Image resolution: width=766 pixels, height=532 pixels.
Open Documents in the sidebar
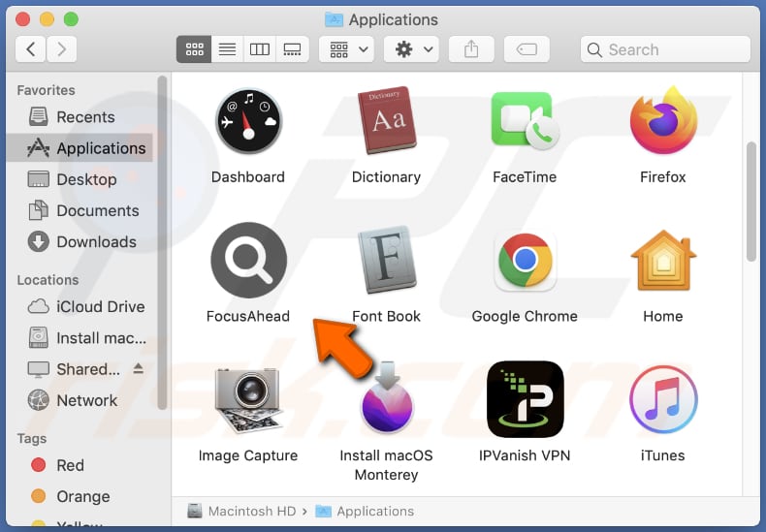(80, 211)
